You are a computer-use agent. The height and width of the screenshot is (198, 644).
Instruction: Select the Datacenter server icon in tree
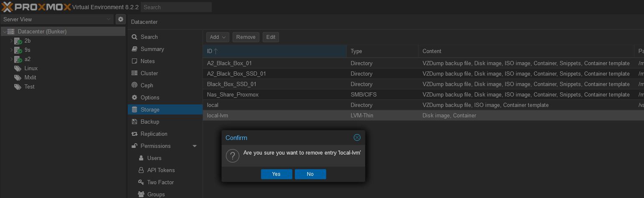coord(11,32)
